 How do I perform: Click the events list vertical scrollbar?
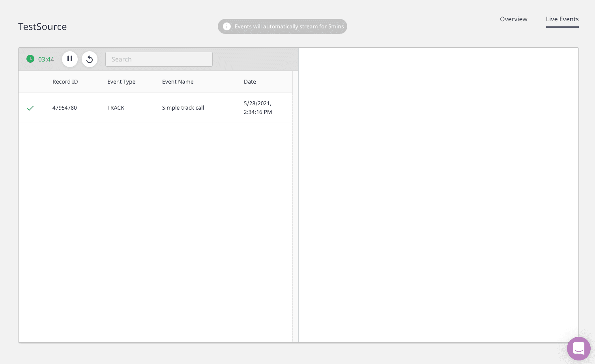tap(295, 205)
